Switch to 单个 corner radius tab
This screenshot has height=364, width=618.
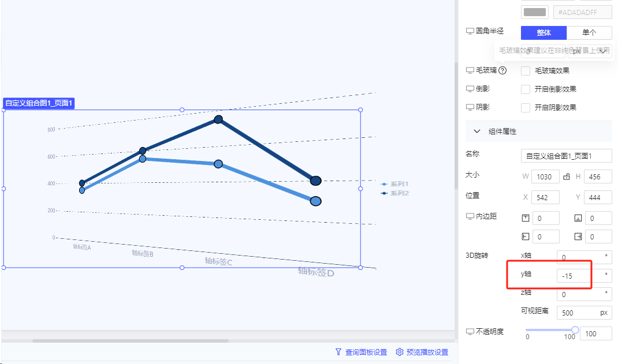click(589, 33)
